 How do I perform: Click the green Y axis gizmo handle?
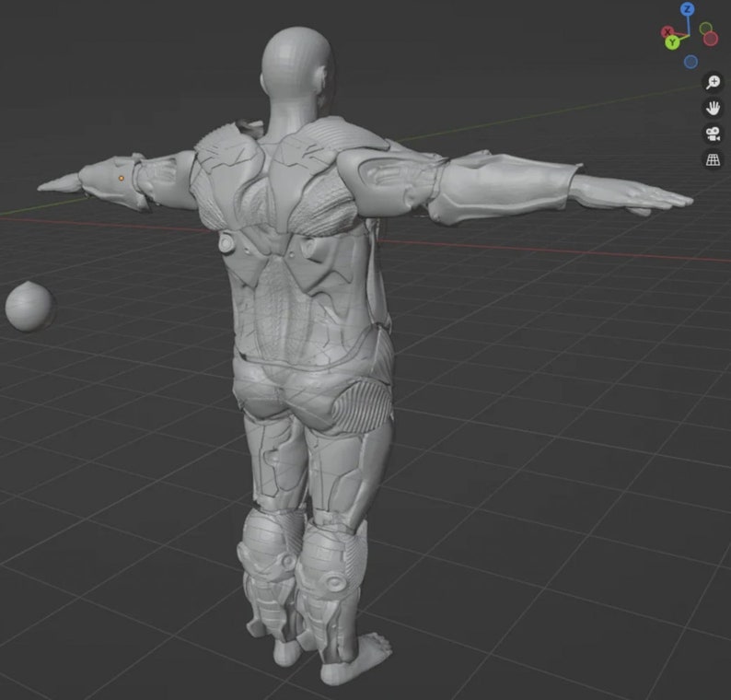pos(672,43)
